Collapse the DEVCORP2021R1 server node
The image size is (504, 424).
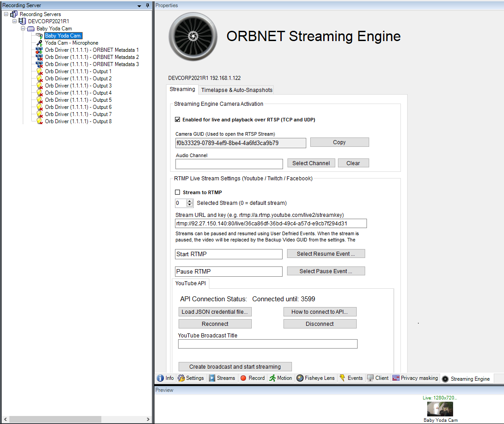14,21
